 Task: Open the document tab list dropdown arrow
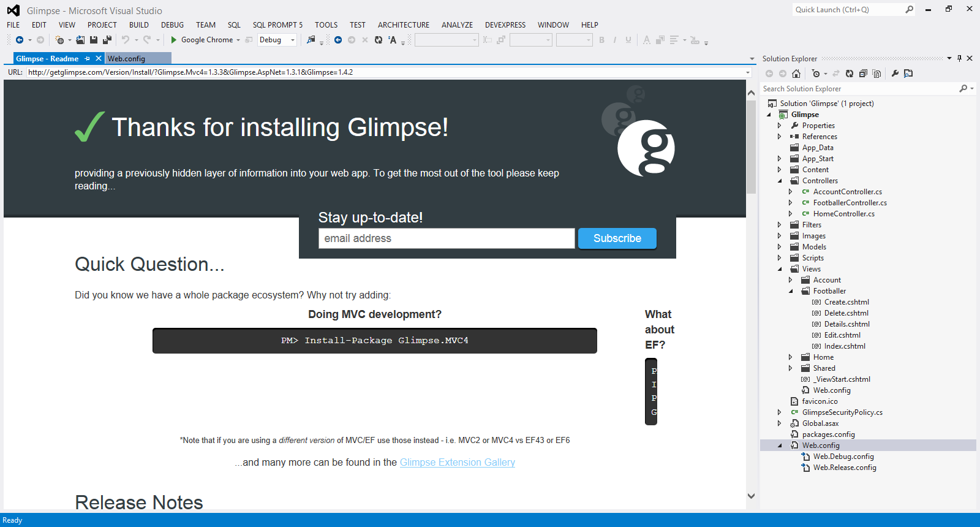(752, 59)
